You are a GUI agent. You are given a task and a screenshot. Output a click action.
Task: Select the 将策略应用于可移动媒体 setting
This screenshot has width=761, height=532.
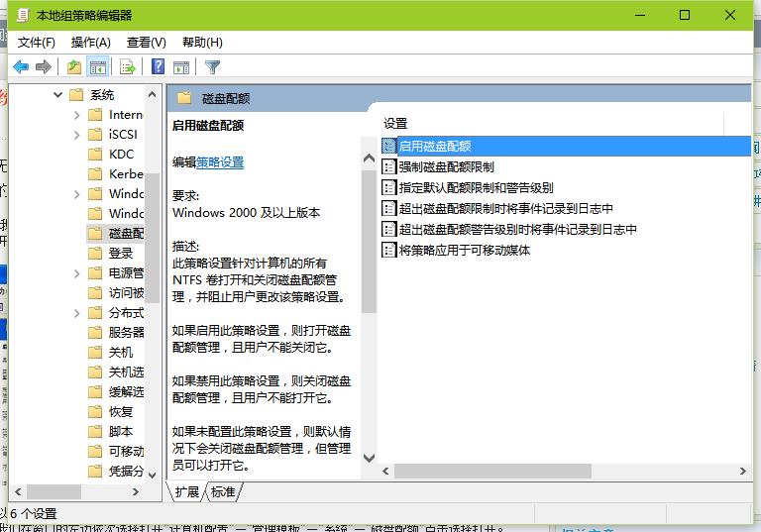tap(464, 251)
